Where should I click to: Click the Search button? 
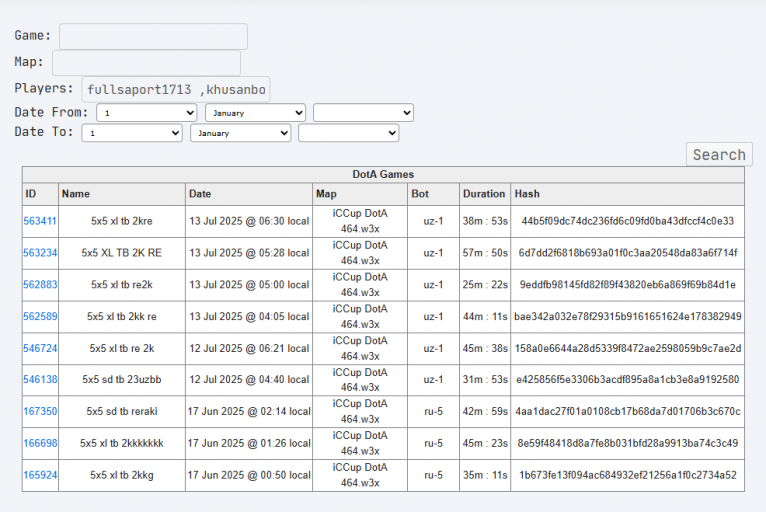(x=719, y=155)
